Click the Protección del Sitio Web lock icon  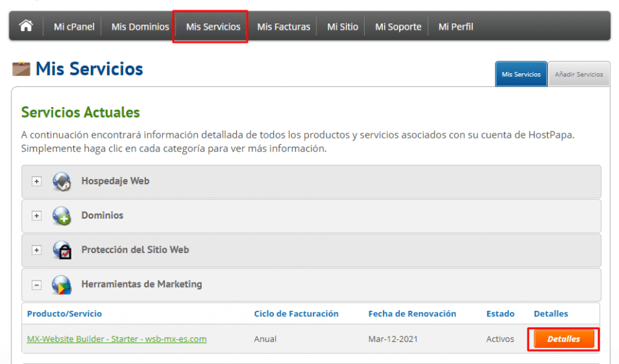click(x=62, y=250)
